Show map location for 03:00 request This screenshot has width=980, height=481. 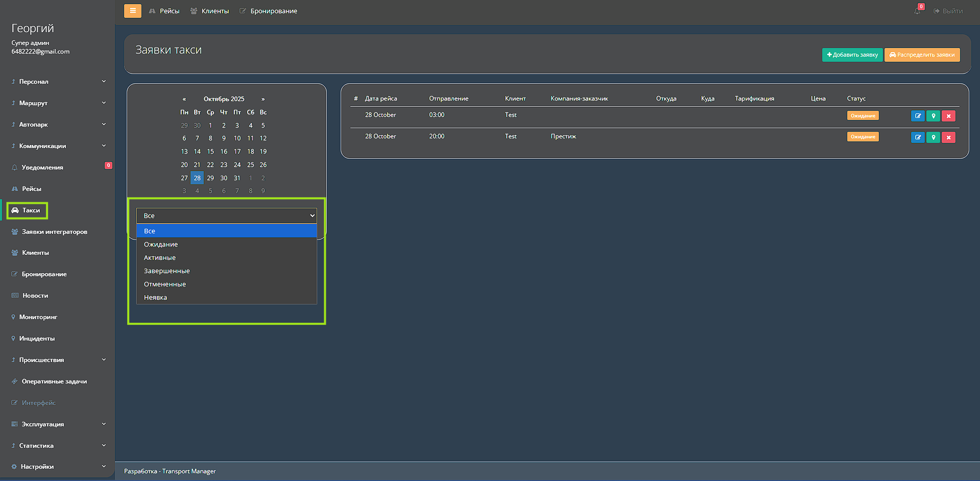(933, 116)
